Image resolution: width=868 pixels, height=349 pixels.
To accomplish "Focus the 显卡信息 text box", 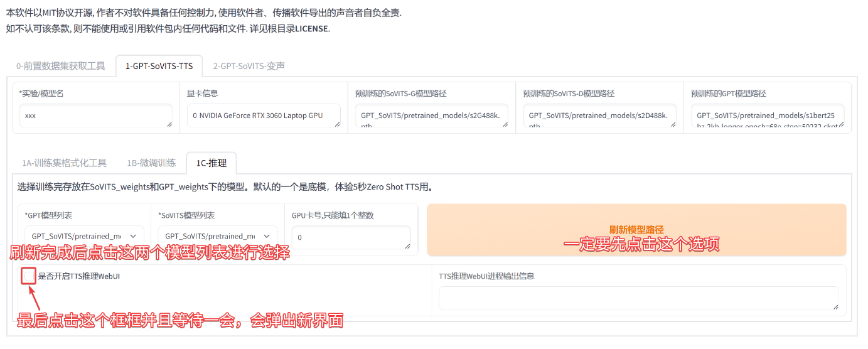I will tap(262, 116).
